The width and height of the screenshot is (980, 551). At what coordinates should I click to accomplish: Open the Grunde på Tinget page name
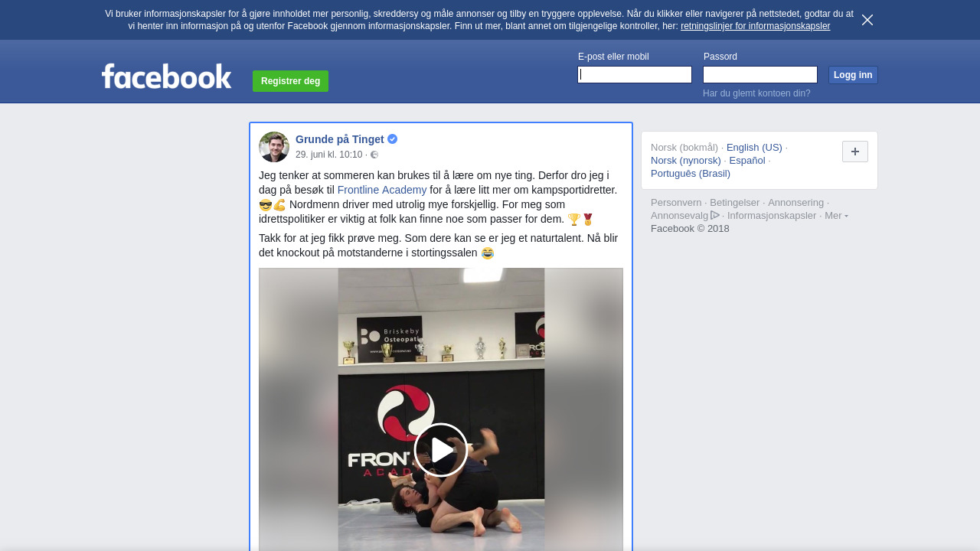pyautogui.click(x=340, y=139)
